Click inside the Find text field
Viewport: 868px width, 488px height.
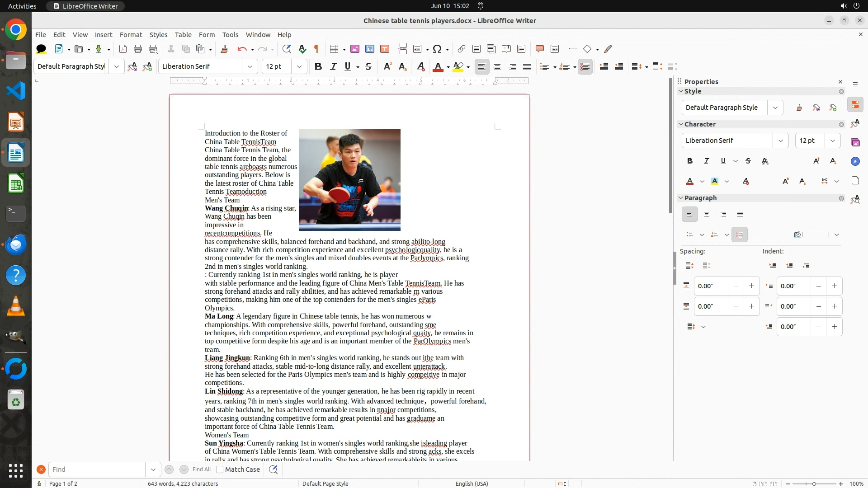(x=97, y=469)
